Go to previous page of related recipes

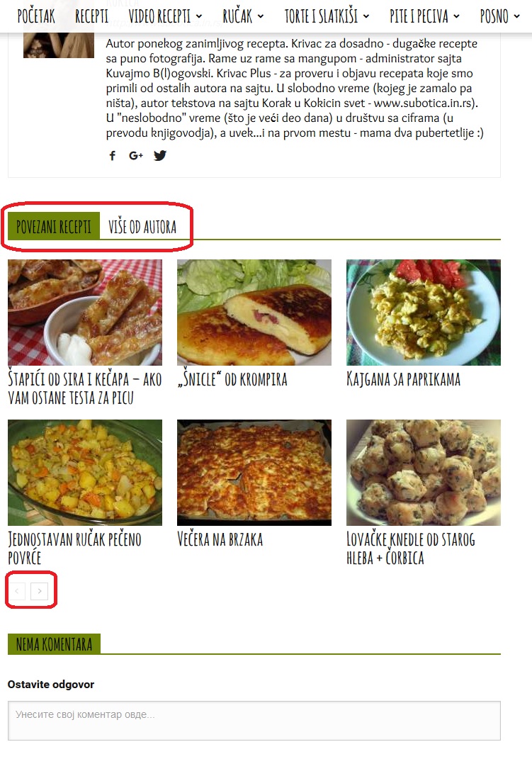pyautogui.click(x=18, y=591)
